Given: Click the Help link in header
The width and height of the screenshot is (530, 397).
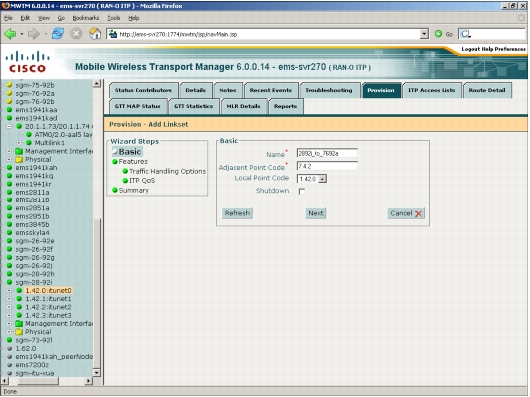Looking at the screenshot, I should [487, 49].
